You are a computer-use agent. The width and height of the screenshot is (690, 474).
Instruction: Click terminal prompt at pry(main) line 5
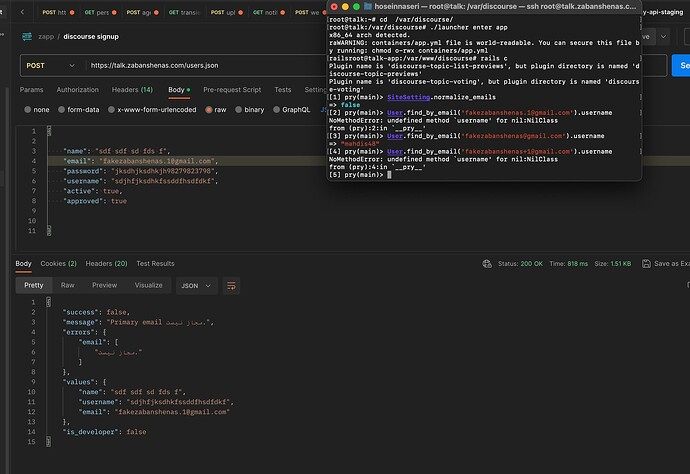click(x=389, y=175)
